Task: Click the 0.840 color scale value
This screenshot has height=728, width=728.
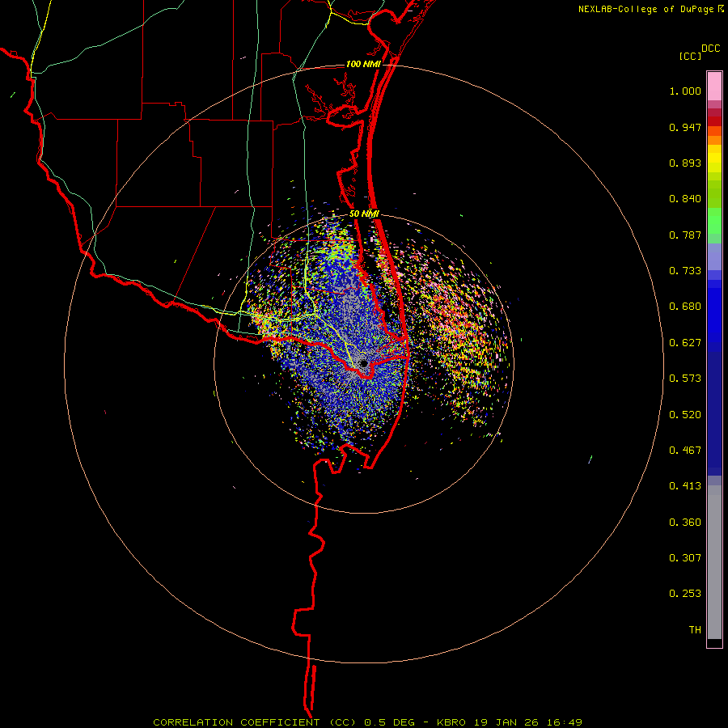Action: (685, 199)
